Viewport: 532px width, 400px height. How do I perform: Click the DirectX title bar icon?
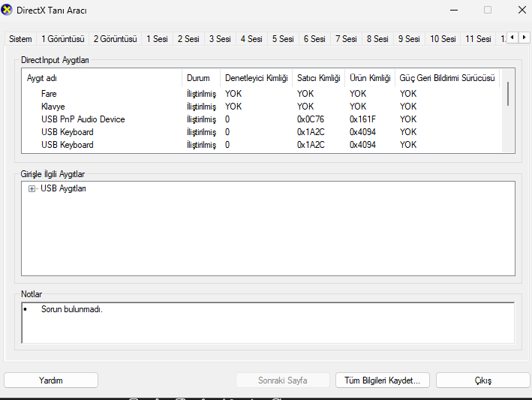click(x=7, y=10)
